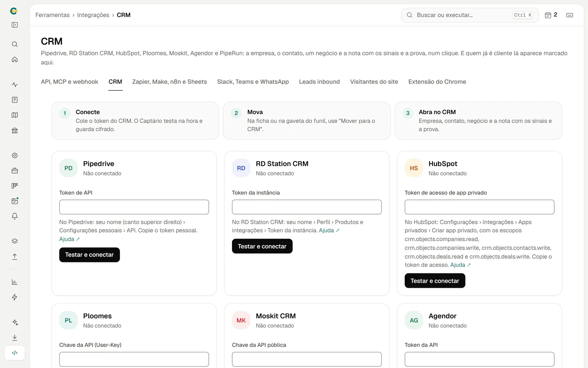The width and height of the screenshot is (588, 368).
Task: Open the code brackets sidebar icon
Action: 15,353
